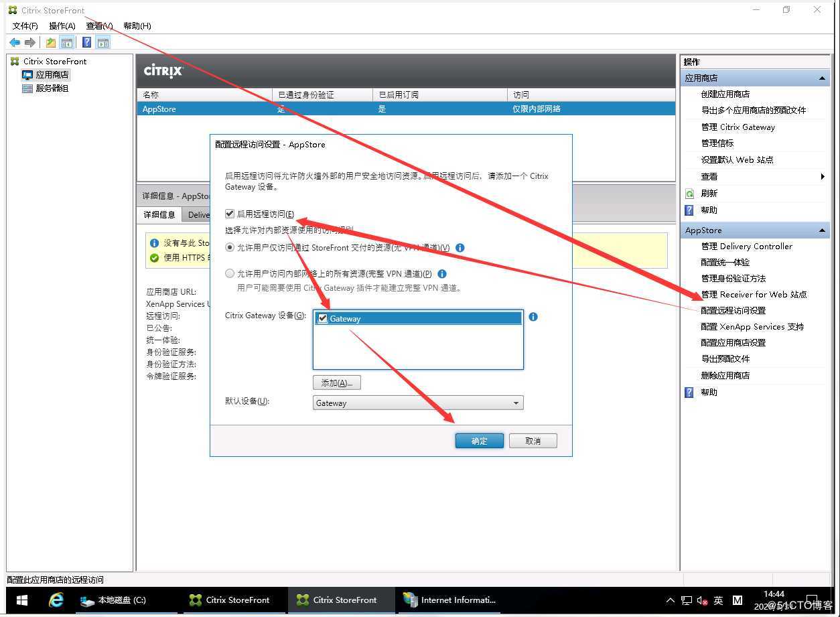
Task: Select the 服务器组 tree node
Action: [x=46, y=88]
